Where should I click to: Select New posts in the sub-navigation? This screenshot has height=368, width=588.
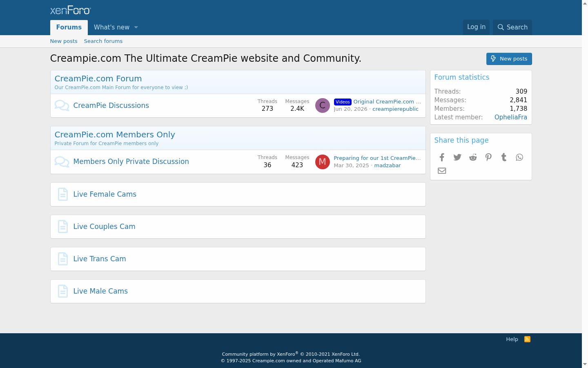coord(64,41)
